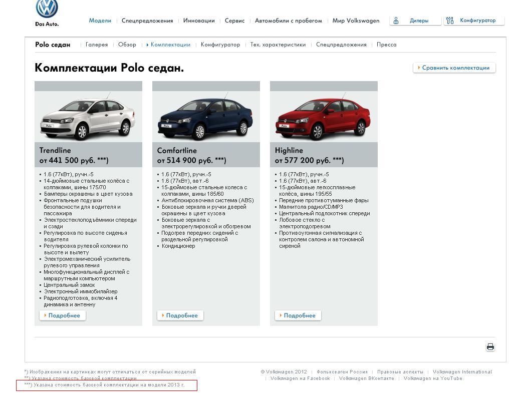Click Передние противотуманные фары item

324,201
